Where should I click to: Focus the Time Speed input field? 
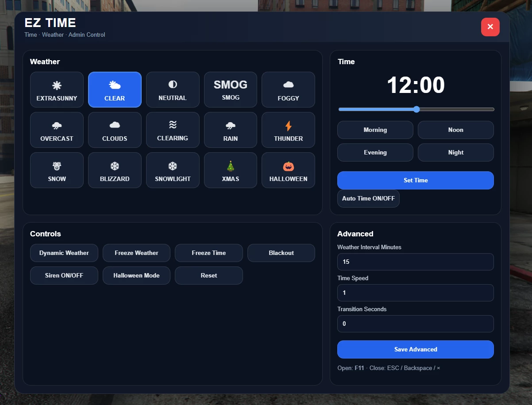pos(416,293)
